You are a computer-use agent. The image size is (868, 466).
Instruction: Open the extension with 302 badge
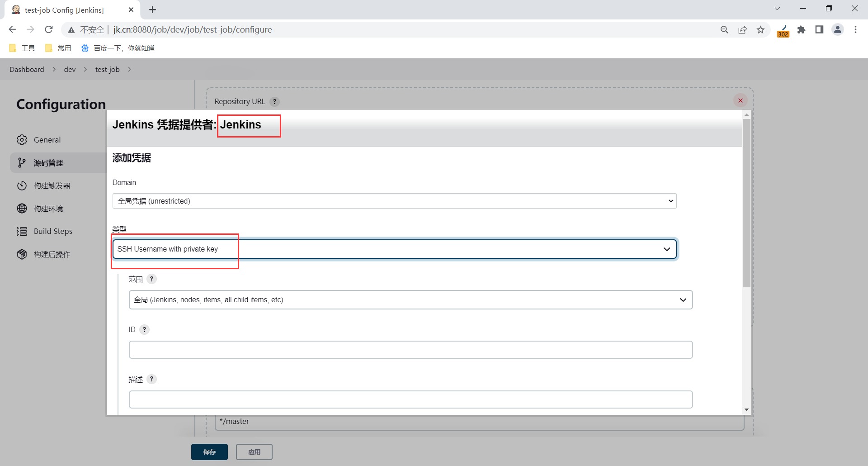click(x=783, y=31)
